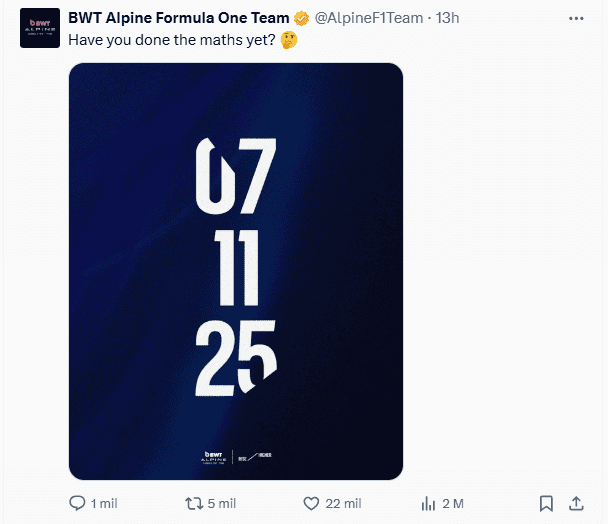Click the share upload icon

click(x=576, y=503)
